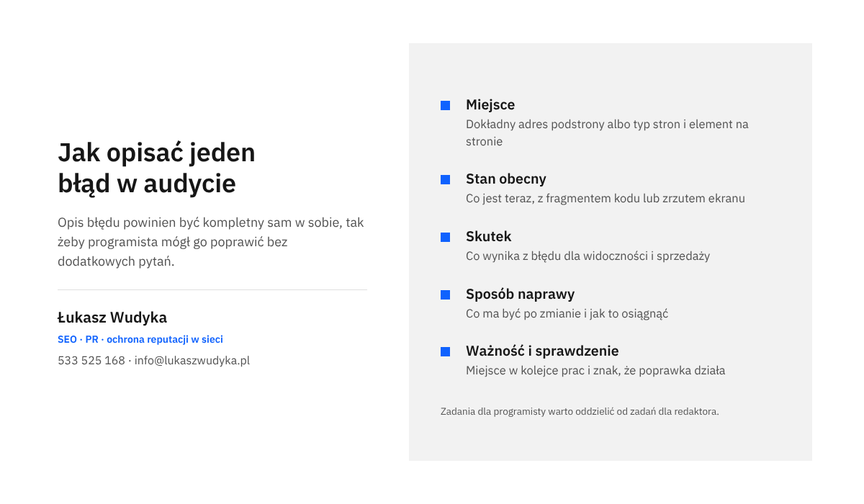Click the horizontal divider line above author name
This screenshot has width=864, height=504.
click(x=212, y=289)
